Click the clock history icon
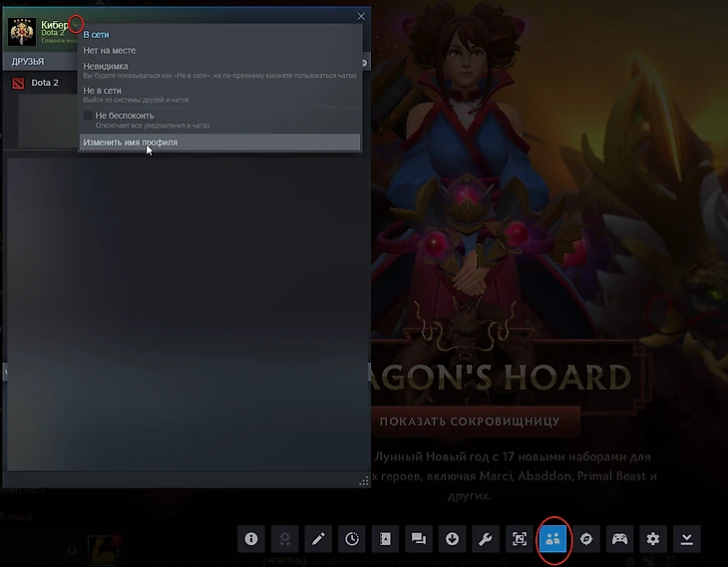The image size is (728, 567). pos(352,539)
